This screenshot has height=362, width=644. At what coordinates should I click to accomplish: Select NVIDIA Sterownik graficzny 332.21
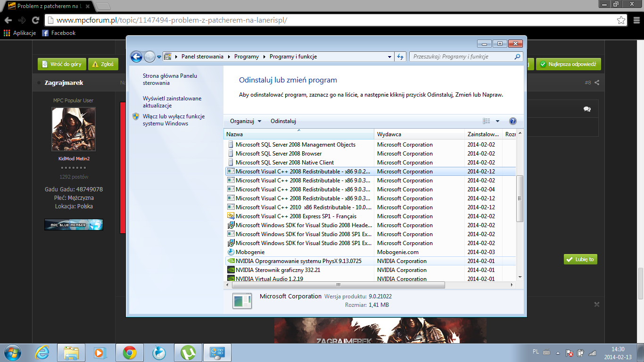point(278,270)
